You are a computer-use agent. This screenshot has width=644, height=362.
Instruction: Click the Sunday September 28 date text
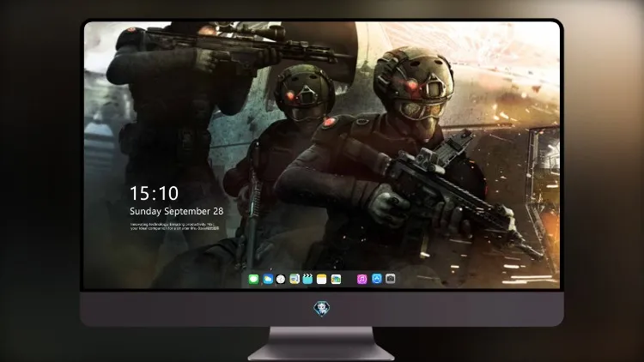coord(177,211)
